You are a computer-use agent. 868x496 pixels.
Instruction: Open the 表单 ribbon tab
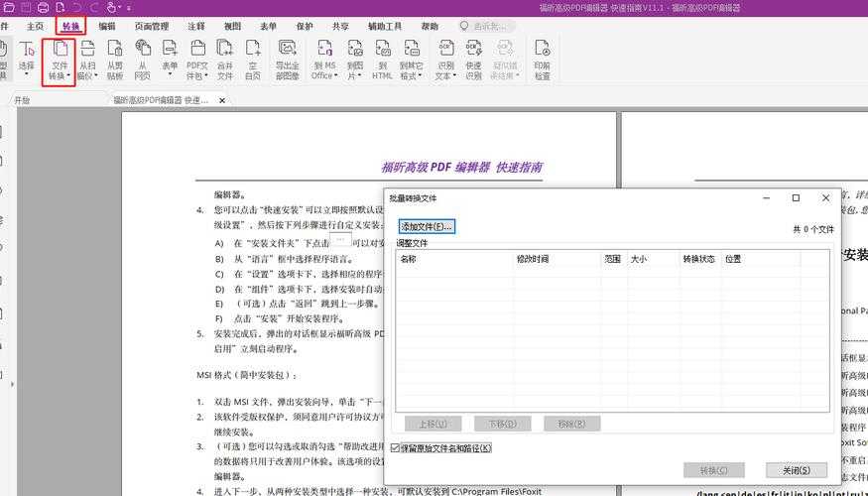(x=269, y=26)
